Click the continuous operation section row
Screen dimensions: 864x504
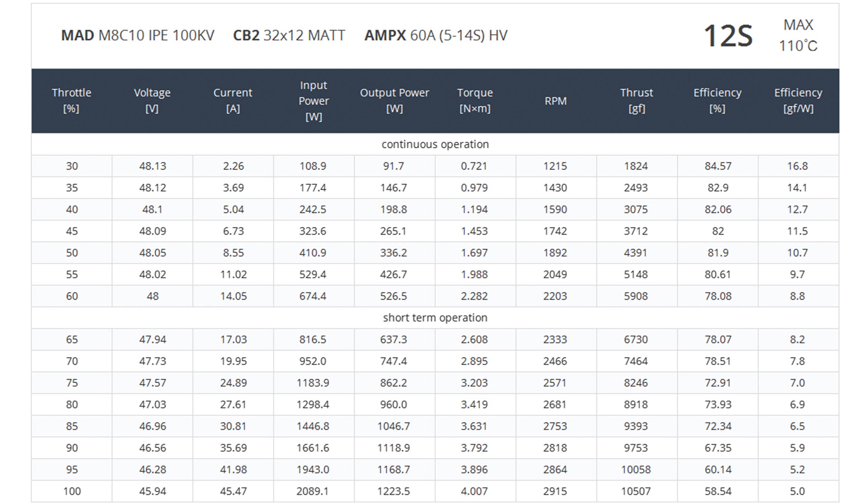click(x=435, y=144)
